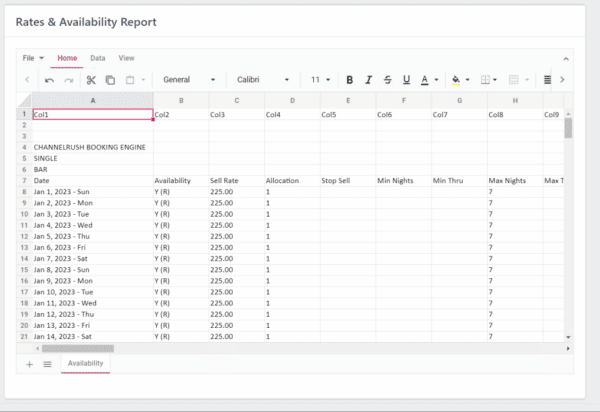Toggle underline formatting
Screen dimensions: 600x412
405,80
